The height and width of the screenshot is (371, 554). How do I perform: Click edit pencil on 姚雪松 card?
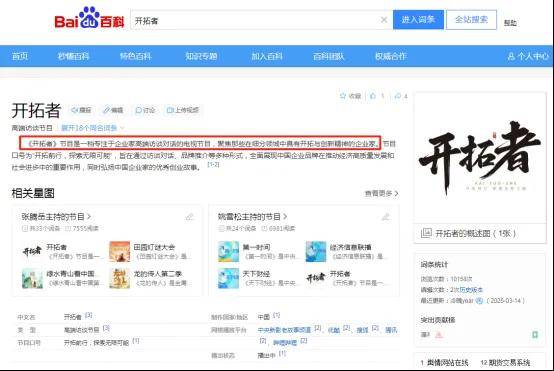pos(386,217)
